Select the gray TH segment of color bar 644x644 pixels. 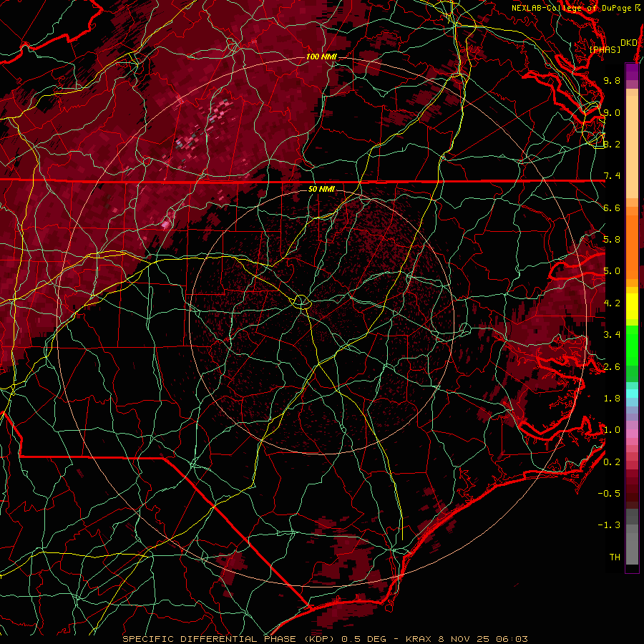tap(633, 550)
